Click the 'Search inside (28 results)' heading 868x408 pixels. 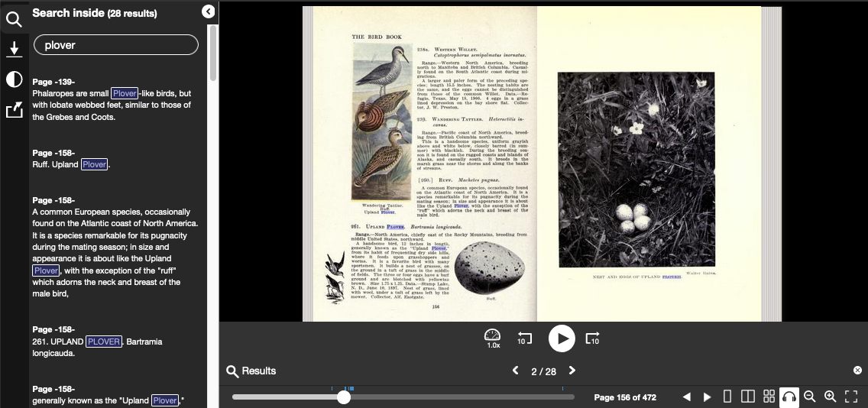[x=95, y=13]
